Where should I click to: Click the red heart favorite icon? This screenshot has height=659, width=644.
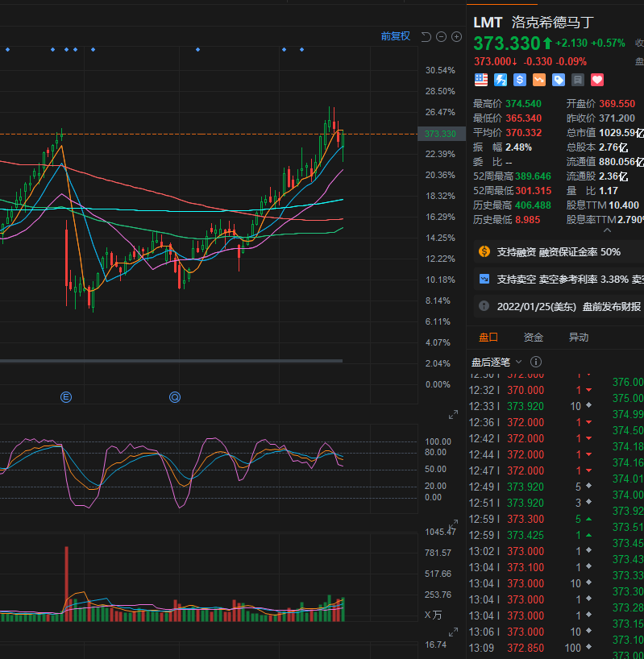click(x=597, y=80)
